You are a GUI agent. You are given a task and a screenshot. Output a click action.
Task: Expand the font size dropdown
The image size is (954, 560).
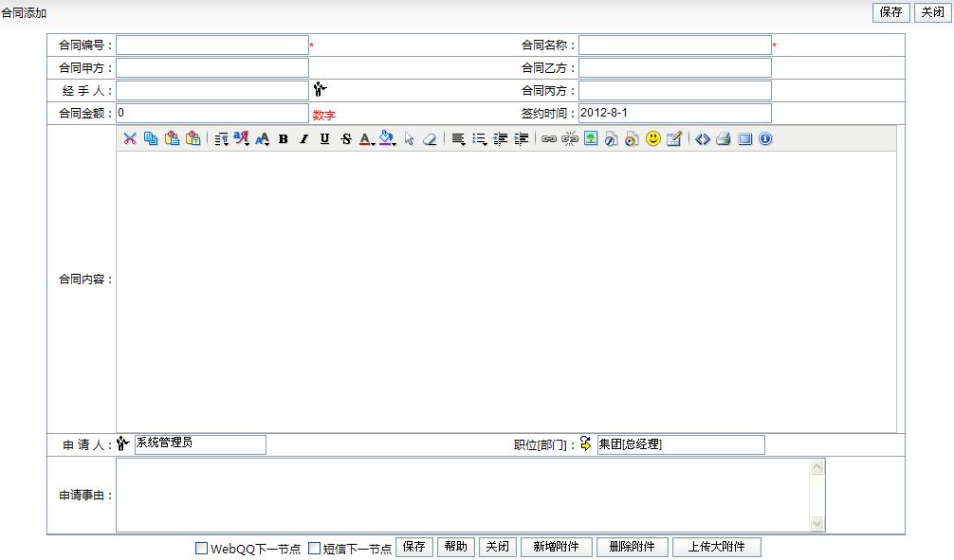pos(263,139)
